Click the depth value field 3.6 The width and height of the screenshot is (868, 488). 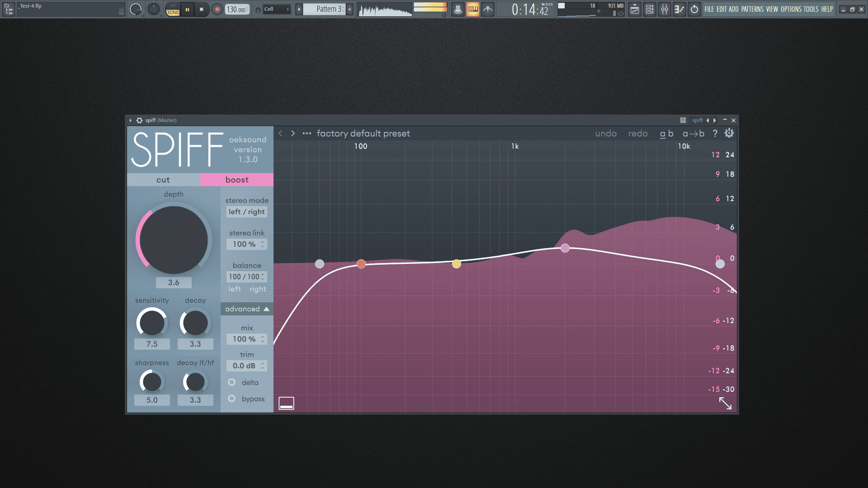pos(174,282)
